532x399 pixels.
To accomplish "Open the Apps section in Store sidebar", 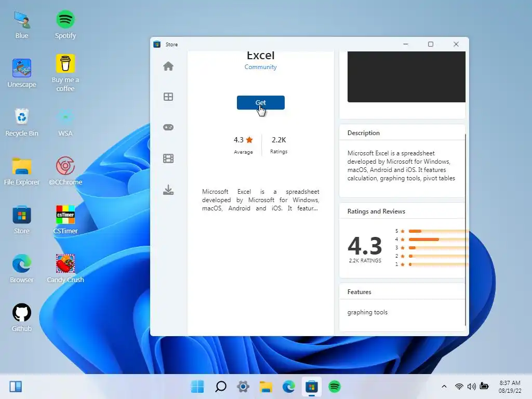I will coord(168,97).
